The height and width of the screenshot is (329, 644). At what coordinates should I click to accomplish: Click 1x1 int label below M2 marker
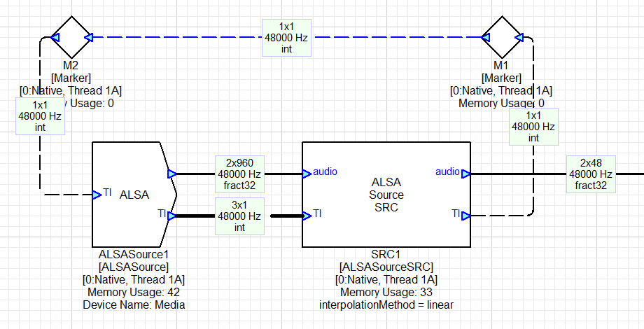pos(40,115)
